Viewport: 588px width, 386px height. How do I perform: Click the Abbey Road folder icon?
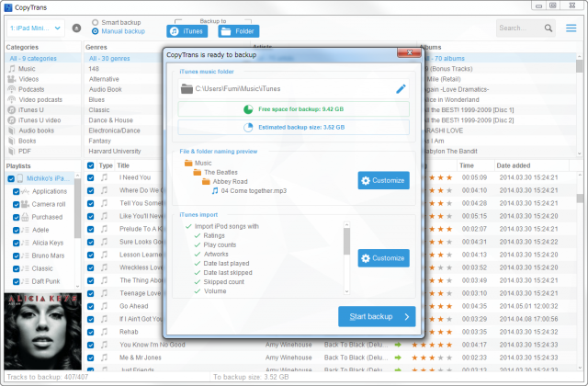point(206,182)
